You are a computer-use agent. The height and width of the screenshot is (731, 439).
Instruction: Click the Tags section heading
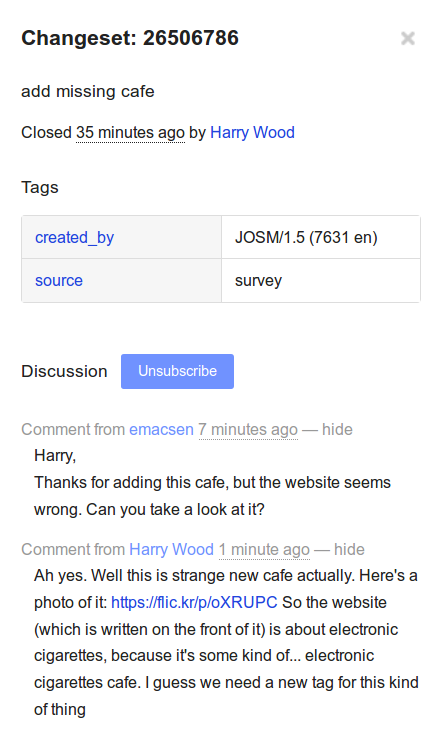click(x=40, y=187)
